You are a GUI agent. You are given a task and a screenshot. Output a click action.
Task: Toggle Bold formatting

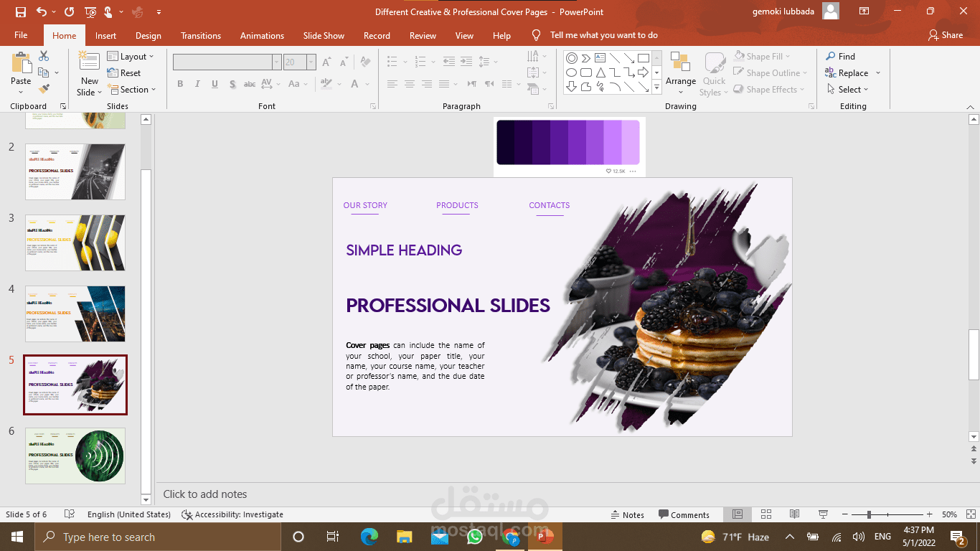(x=180, y=84)
